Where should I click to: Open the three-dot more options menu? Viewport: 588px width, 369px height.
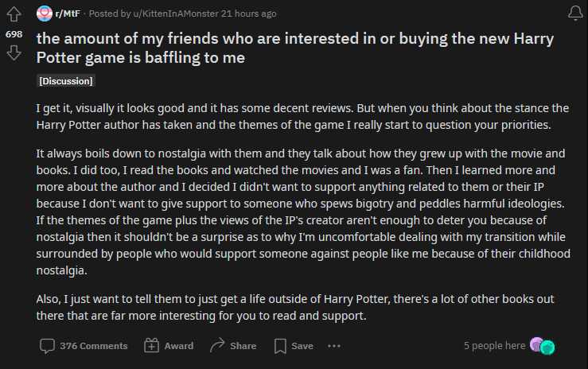click(333, 346)
